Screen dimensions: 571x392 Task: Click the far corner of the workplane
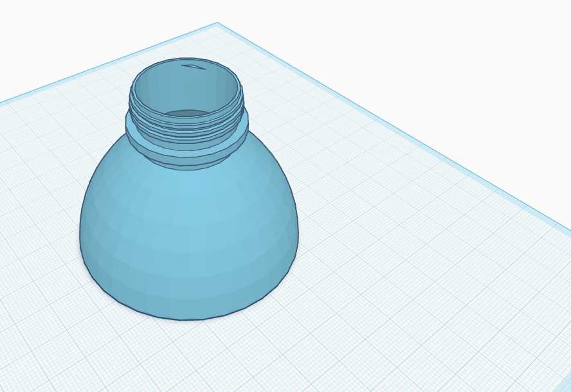point(217,23)
